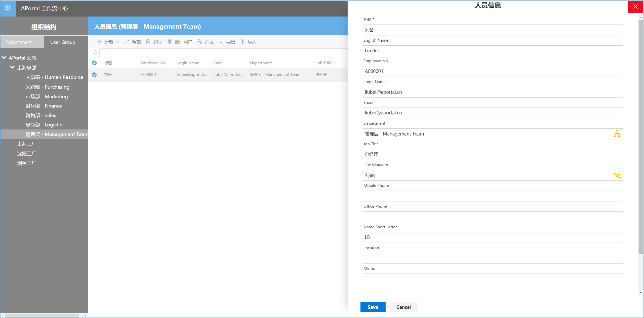Select 财务部 - Finance department
The image size is (644, 318).
[x=43, y=106]
